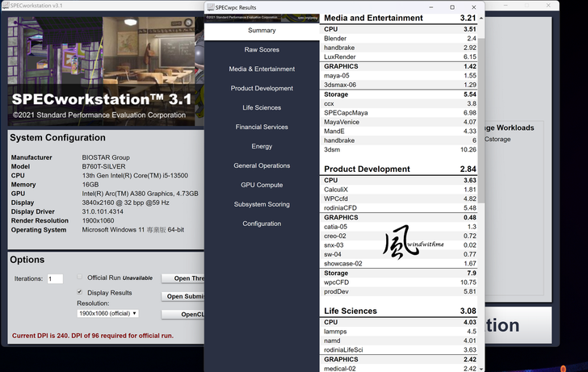Click the Media and Entertainment score heading
The height and width of the screenshot is (372, 588).
pos(400,18)
